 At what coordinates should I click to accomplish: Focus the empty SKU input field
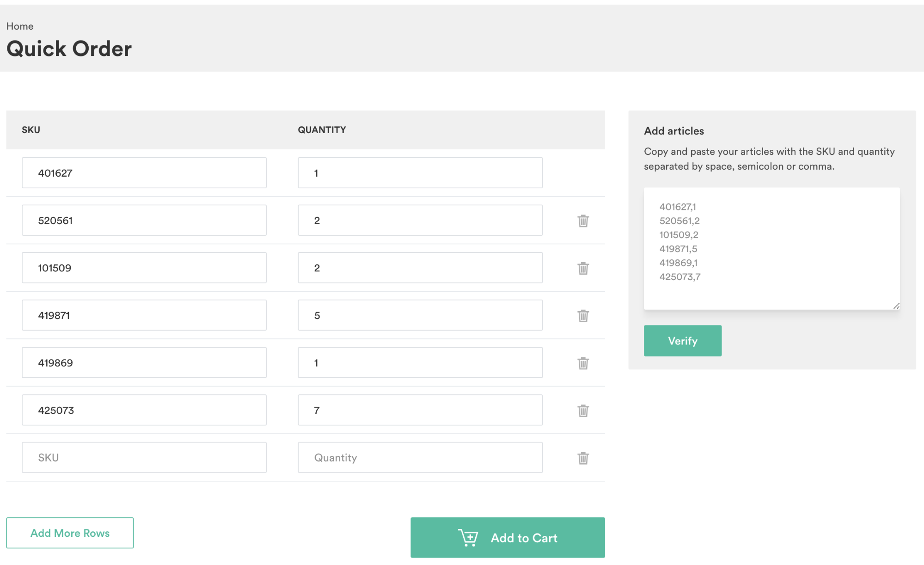pyautogui.click(x=144, y=458)
